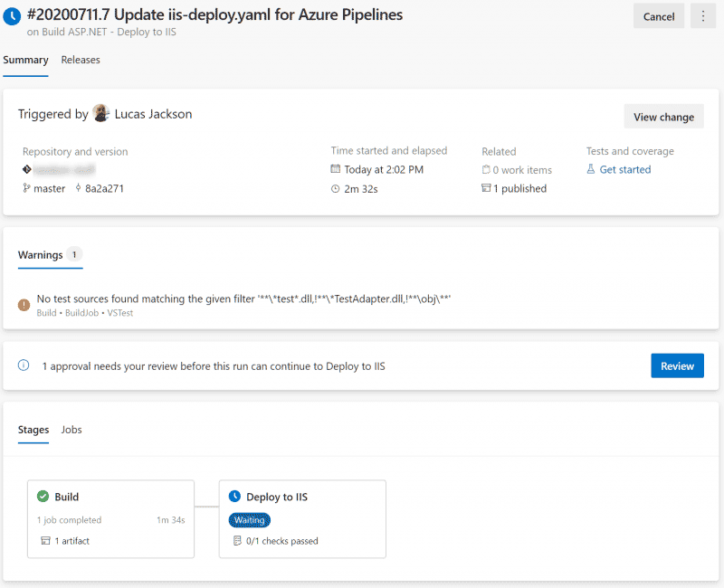Select the Stages tab

33,430
